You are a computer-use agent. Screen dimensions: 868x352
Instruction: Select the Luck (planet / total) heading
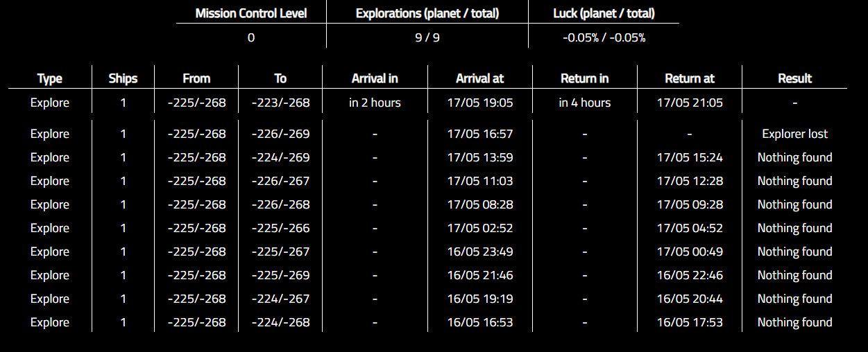(x=604, y=13)
